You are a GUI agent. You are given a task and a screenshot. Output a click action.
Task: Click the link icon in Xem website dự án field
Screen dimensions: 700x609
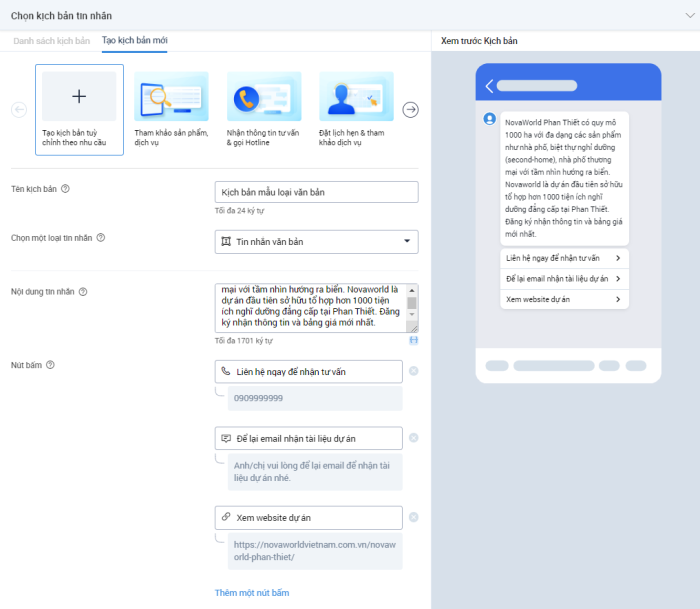(226, 517)
